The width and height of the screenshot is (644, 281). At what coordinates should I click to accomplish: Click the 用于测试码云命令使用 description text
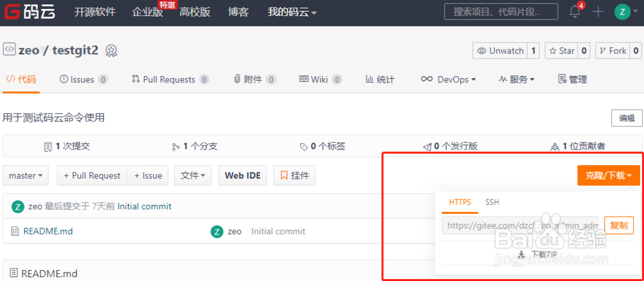(53, 118)
